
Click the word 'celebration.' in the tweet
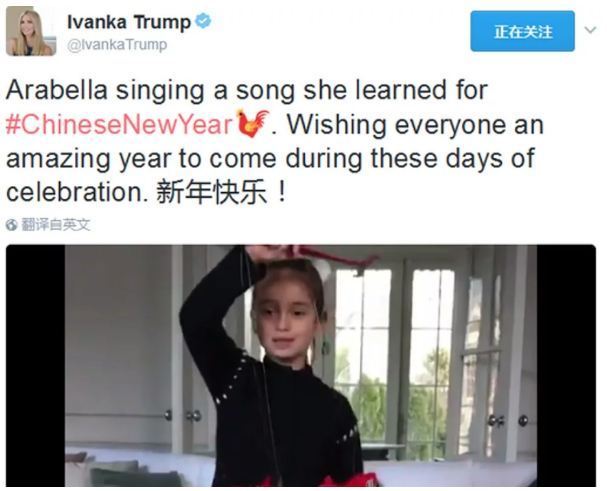77,192
